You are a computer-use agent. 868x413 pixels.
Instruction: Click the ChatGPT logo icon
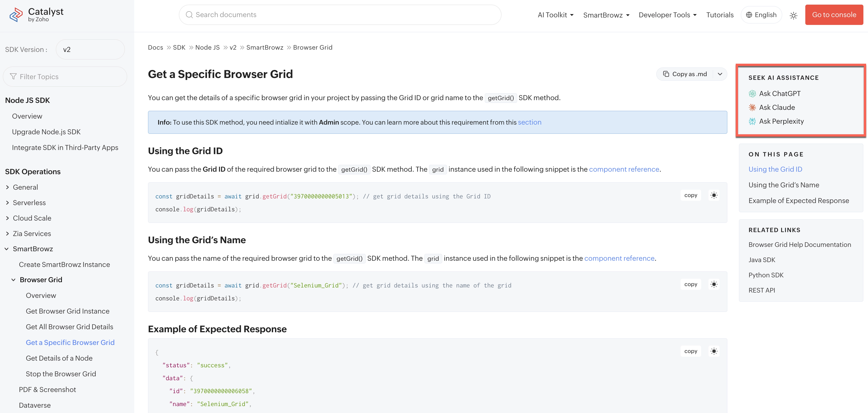point(752,93)
